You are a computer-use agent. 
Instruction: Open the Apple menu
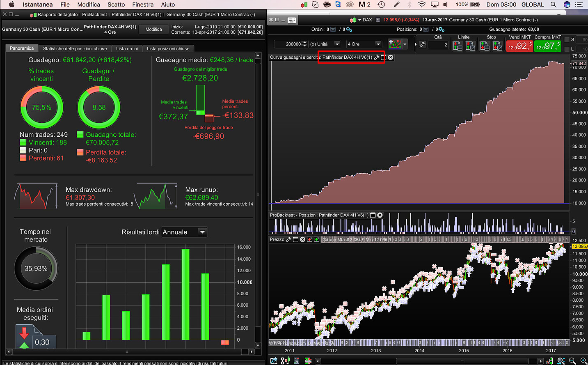11,5
